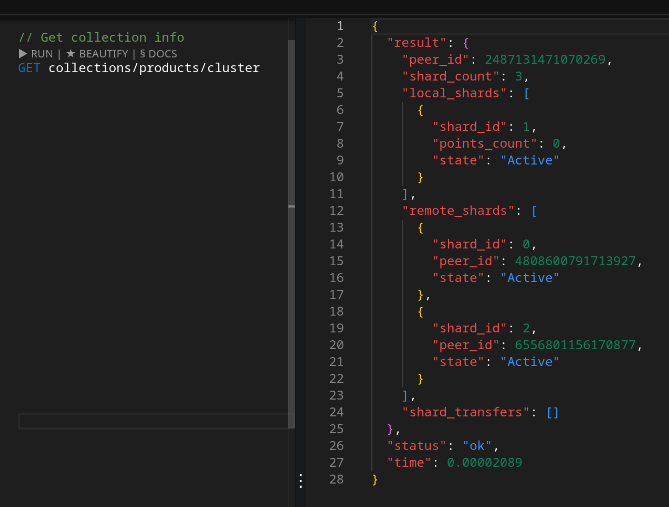Viewport: 669px width, 507px height.
Task: Click the collections/products/cluster request path
Action: click(x=154, y=68)
